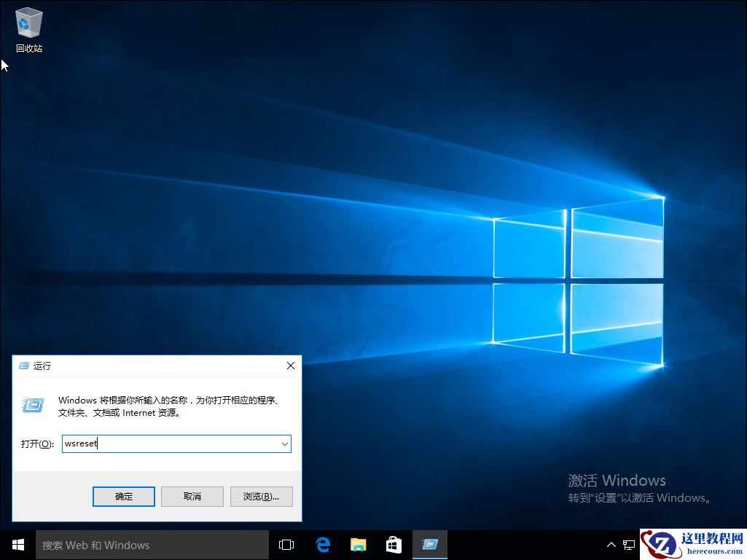The image size is (747, 560).
Task: Expand the wsreset command combo box
Action: click(x=285, y=443)
